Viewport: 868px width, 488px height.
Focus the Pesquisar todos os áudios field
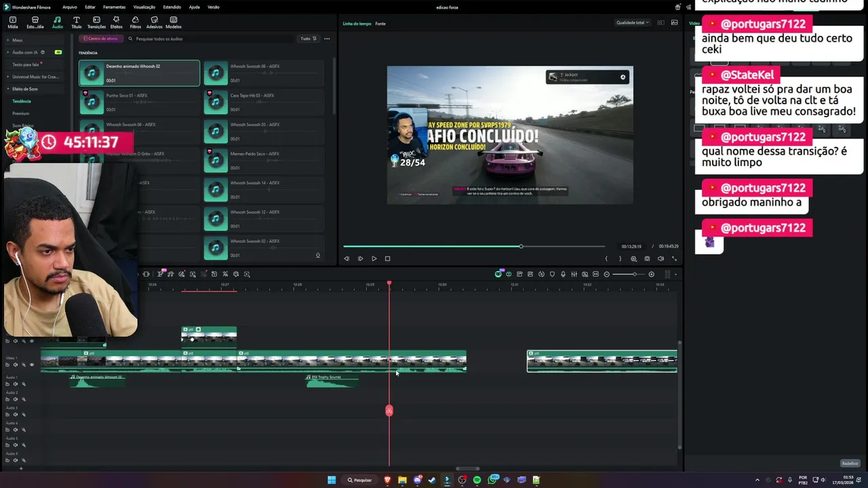coord(210,39)
